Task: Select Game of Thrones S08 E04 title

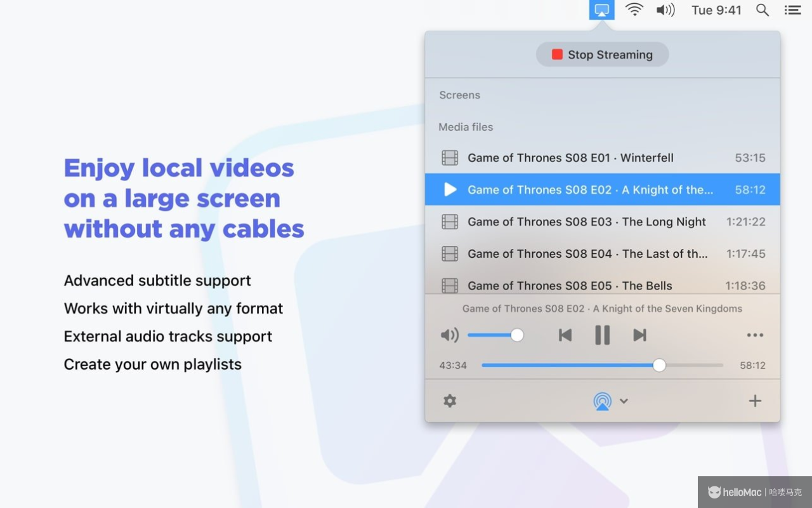Action: pyautogui.click(x=587, y=253)
